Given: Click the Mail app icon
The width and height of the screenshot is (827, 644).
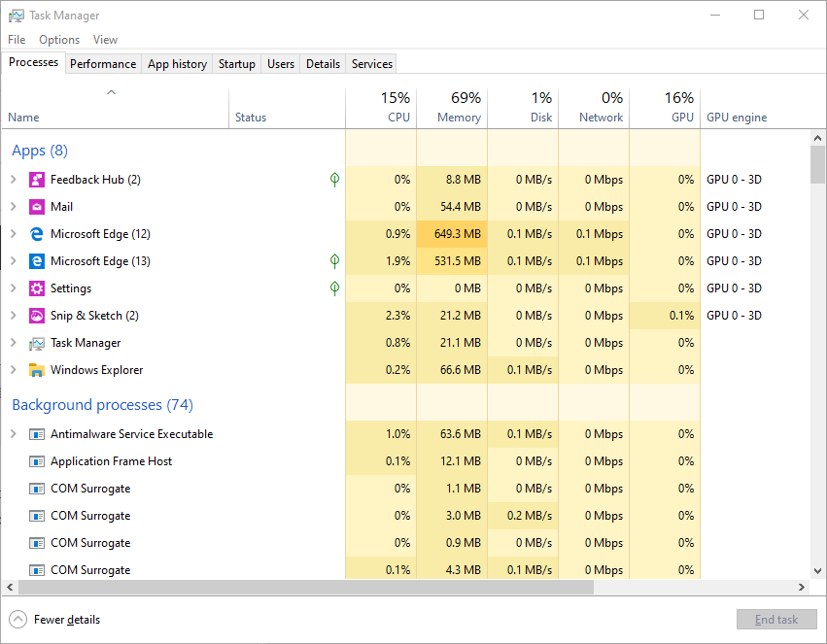Looking at the screenshot, I should (36, 207).
